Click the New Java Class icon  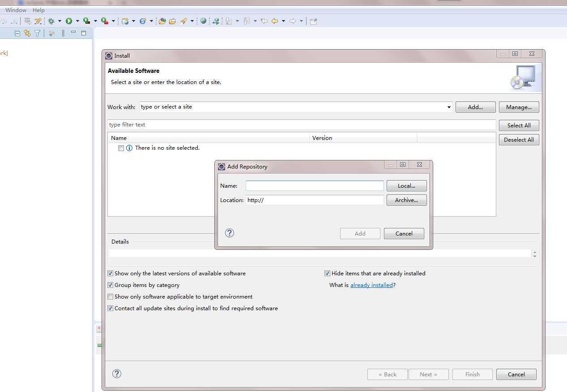[x=143, y=21]
